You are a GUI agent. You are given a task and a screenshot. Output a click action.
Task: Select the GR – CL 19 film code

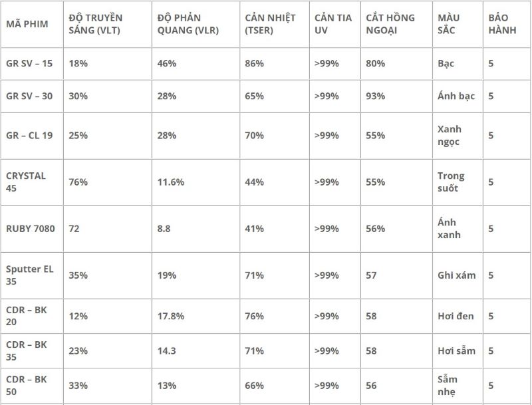29,135
